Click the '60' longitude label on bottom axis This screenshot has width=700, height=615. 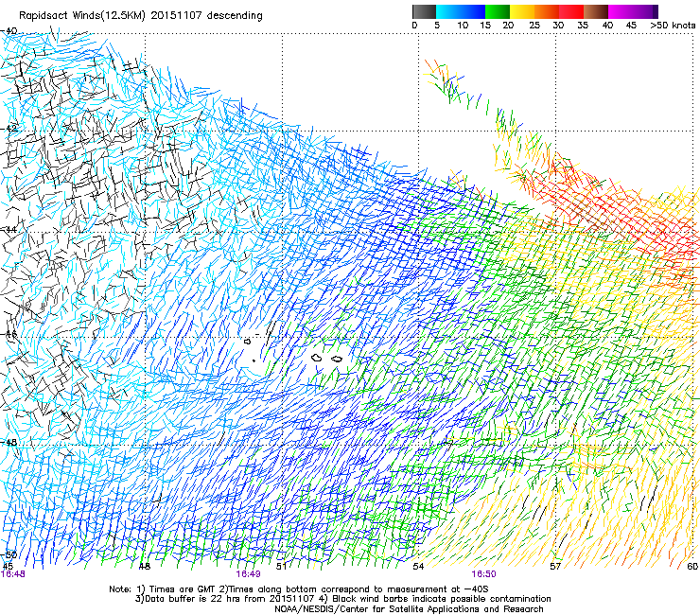[x=692, y=567]
